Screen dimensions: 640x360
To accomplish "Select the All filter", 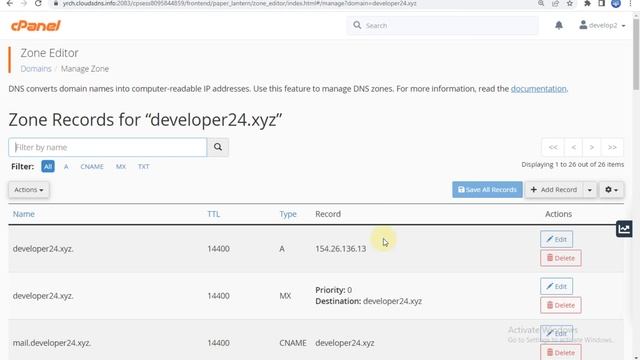I will tap(48, 167).
